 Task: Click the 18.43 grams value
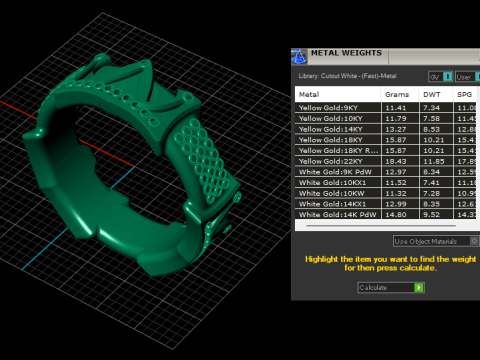coord(396,161)
